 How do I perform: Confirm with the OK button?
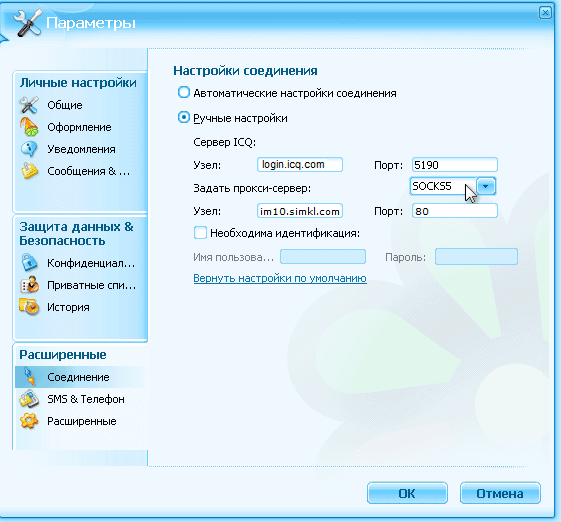click(x=407, y=493)
